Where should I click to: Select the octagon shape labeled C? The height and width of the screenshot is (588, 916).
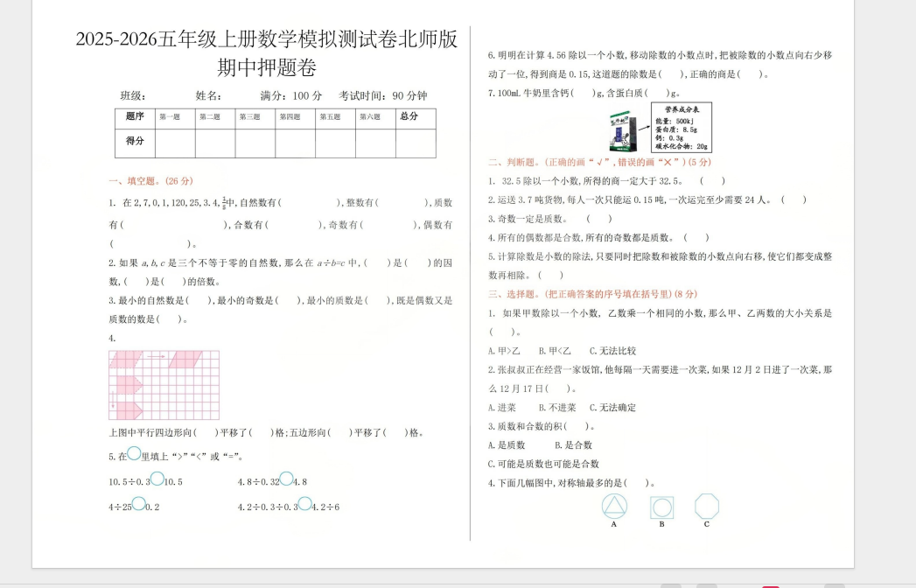[x=706, y=505]
